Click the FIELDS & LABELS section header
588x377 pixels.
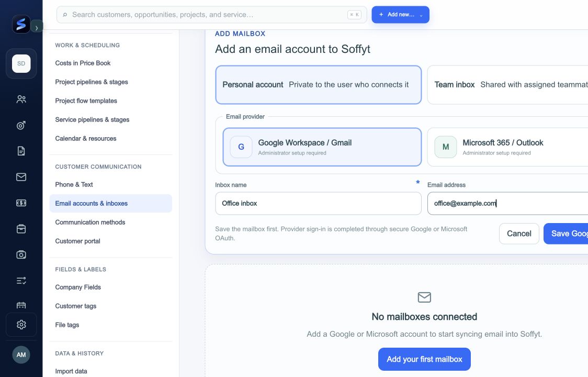coord(81,269)
